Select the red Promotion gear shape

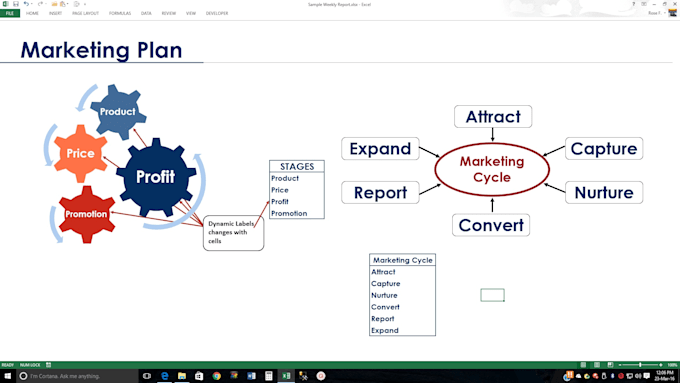tap(86, 214)
